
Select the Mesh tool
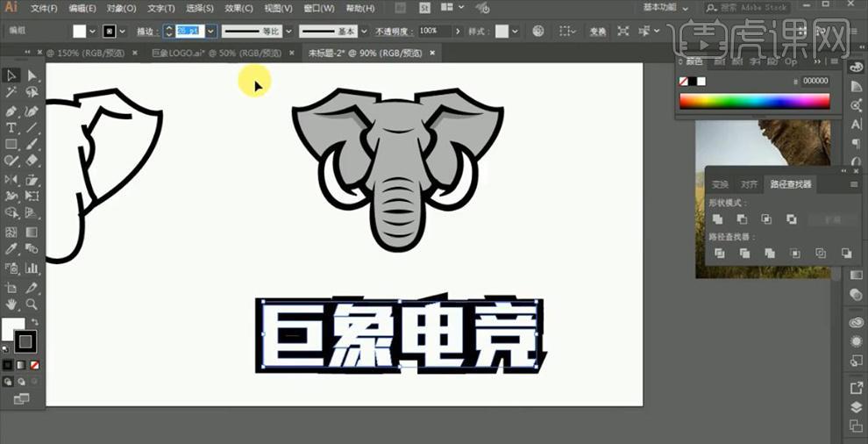tap(11, 232)
